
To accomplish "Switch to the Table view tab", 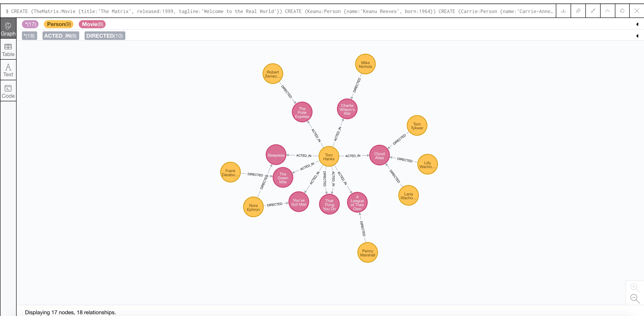I will pos(8,49).
